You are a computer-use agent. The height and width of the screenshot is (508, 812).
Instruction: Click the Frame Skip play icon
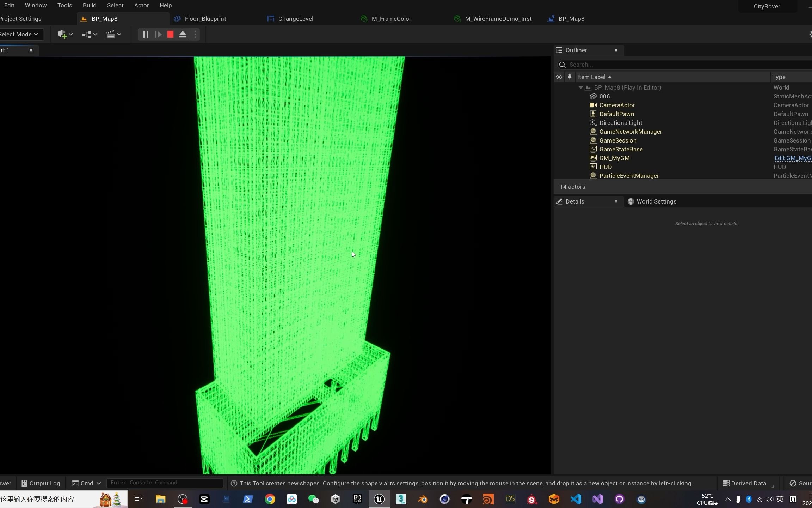click(x=158, y=34)
